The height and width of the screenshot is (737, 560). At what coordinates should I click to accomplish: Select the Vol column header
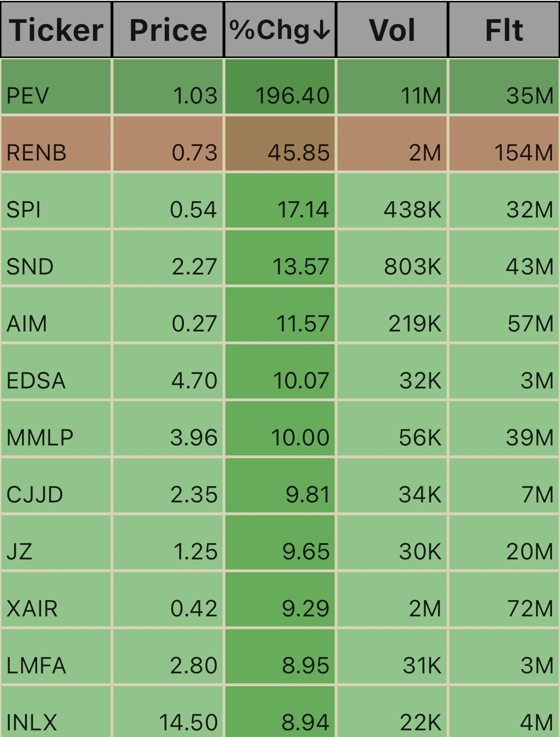click(392, 29)
